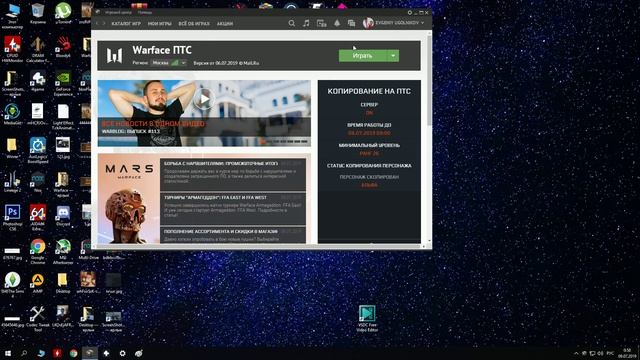Select the Google Chrome desktop icon
This screenshot has height=360, width=640.
click(x=38, y=251)
